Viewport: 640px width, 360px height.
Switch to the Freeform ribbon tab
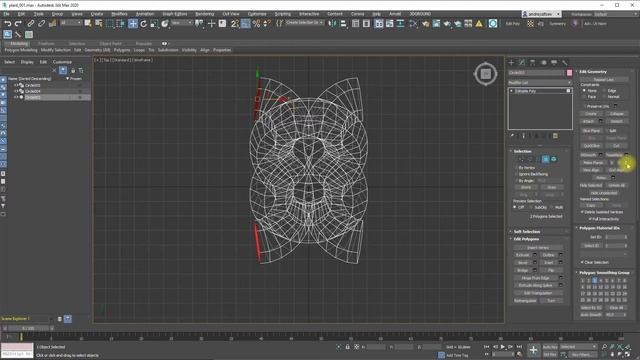click(46, 43)
